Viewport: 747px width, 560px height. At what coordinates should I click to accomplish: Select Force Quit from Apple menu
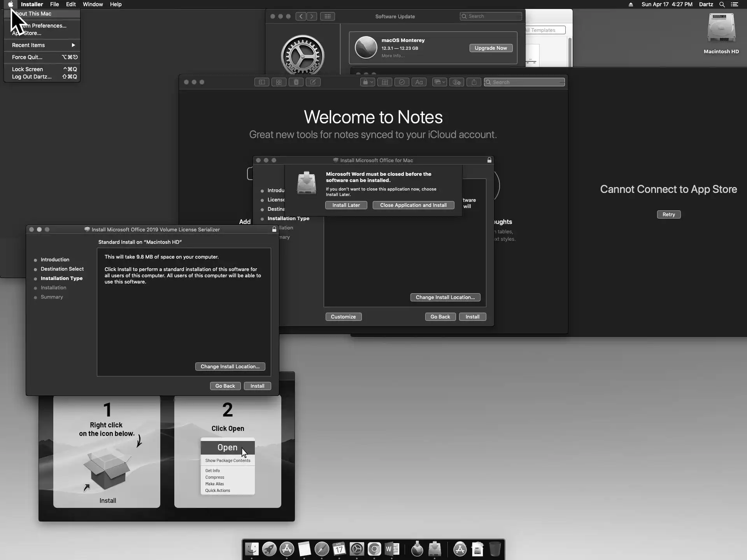(x=27, y=57)
